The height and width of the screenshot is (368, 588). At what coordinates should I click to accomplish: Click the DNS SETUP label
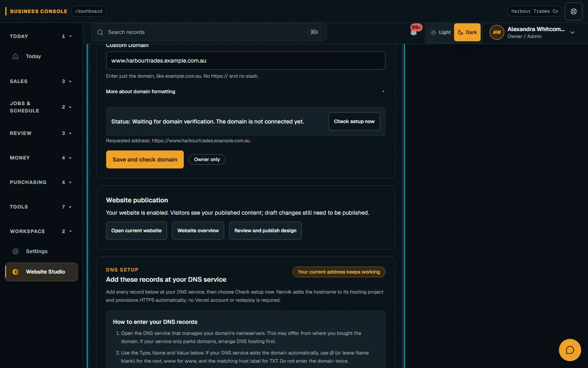coord(122,270)
